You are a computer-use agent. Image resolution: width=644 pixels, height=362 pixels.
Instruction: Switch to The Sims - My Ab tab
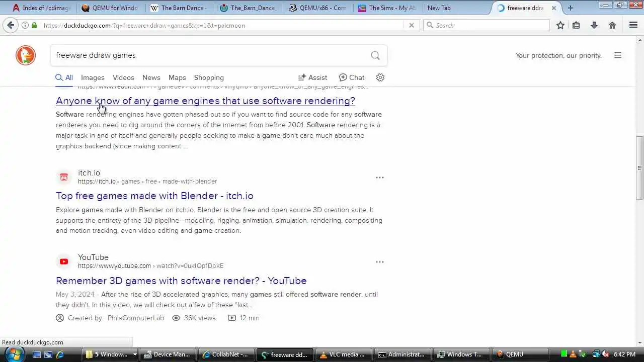click(387, 8)
